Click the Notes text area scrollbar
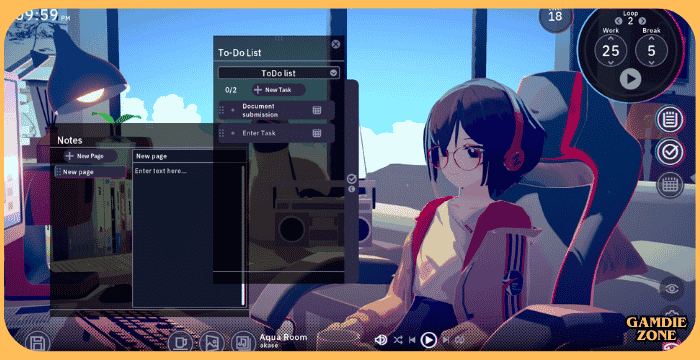Screen dimensions: 700x360 pos(243,235)
